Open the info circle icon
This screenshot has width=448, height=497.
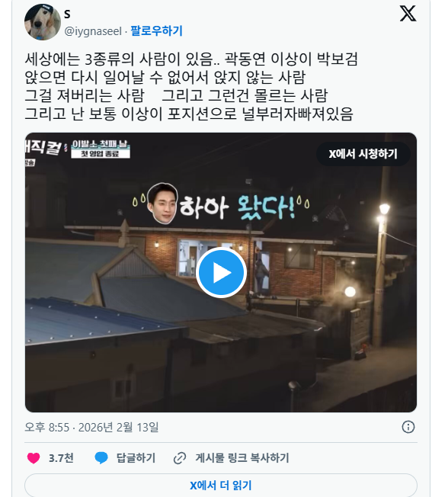[408, 427]
